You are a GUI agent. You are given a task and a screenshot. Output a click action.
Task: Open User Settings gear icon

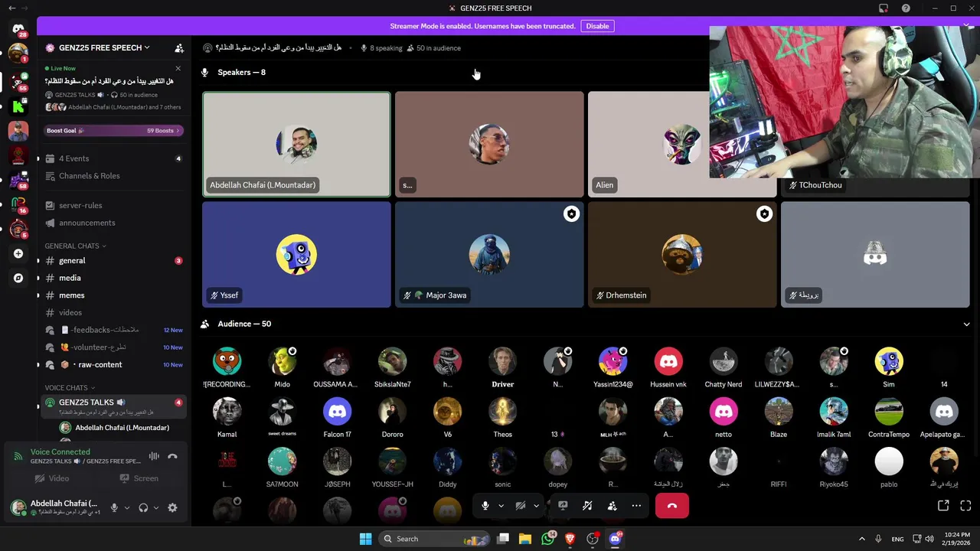[172, 507]
